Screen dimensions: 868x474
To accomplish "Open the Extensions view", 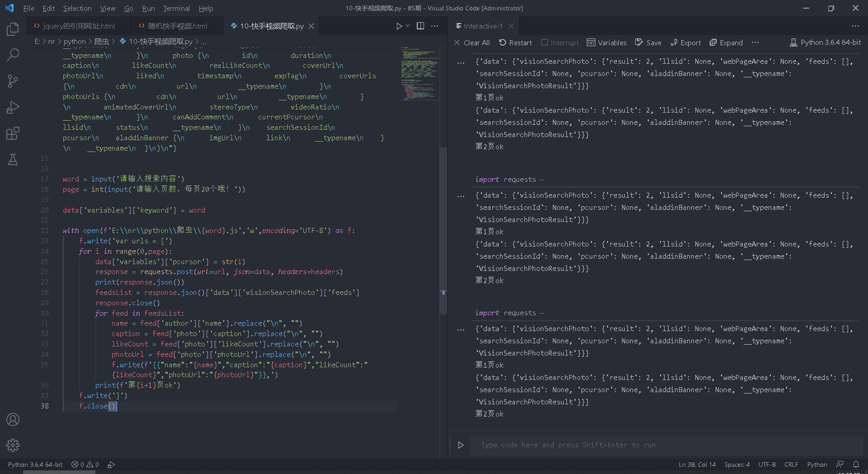I will click(x=13, y=133).
